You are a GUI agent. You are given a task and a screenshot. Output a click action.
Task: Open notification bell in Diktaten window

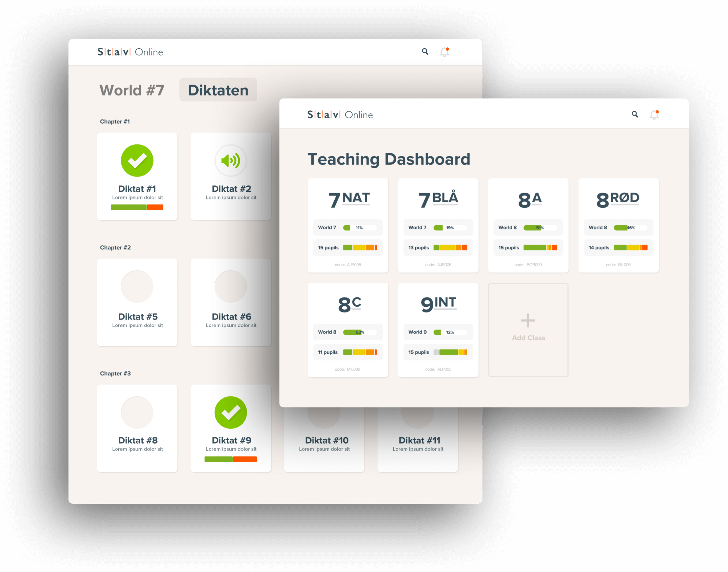444,52
